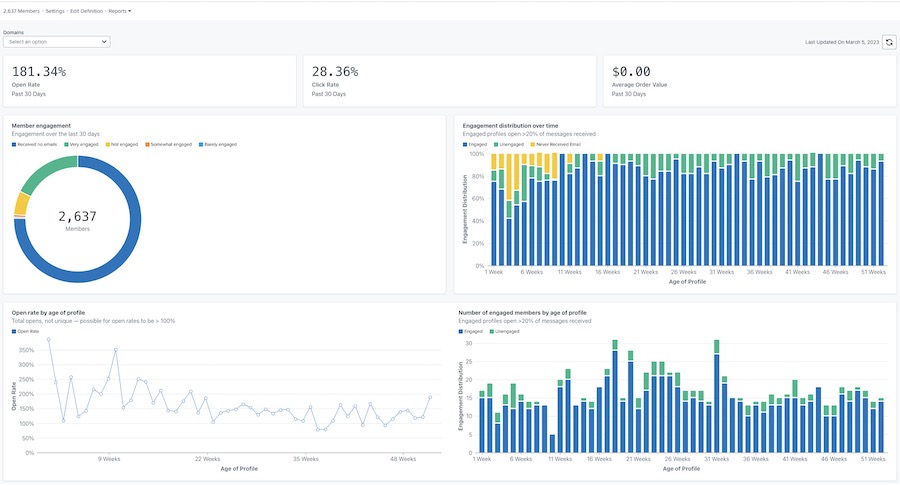Open the Domains select dropdown
The height and width of the screenshot is (486, 900).
click(57, 42)
